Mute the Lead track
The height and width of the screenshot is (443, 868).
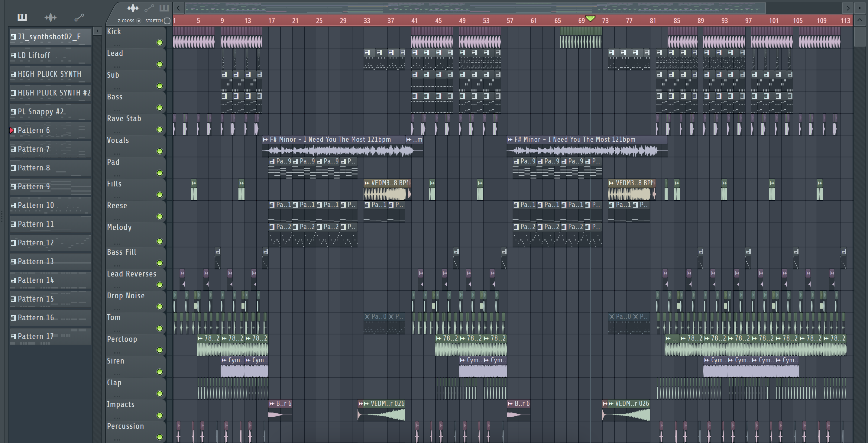[160, 64]
